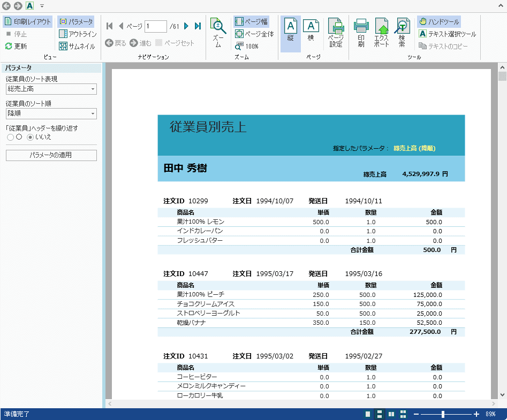
Task: Decrease zoom with the minus button
Action: coord(416,414)
